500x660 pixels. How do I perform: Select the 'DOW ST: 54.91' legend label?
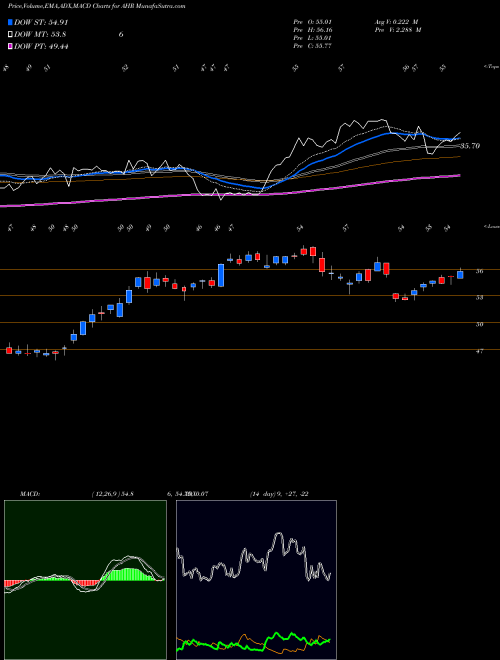[41, 23]
